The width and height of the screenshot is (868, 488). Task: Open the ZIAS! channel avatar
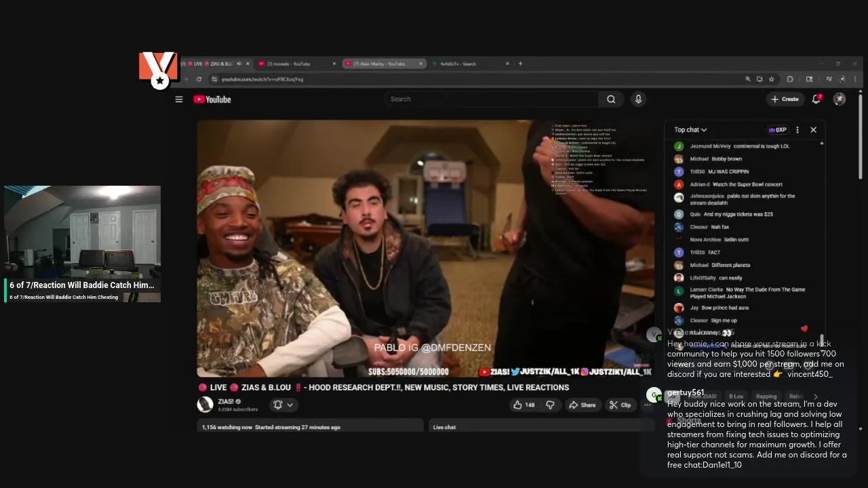tap(205, 405)
